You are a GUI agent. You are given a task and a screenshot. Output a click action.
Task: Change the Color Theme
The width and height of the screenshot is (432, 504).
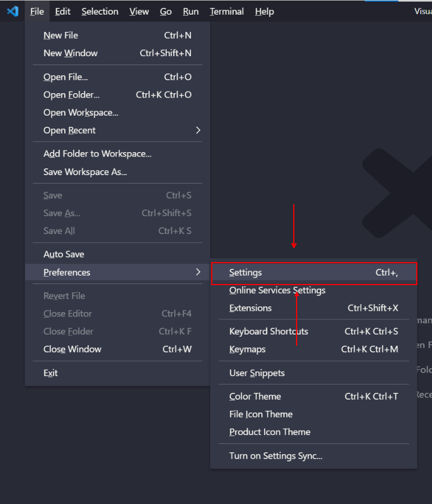254,396
